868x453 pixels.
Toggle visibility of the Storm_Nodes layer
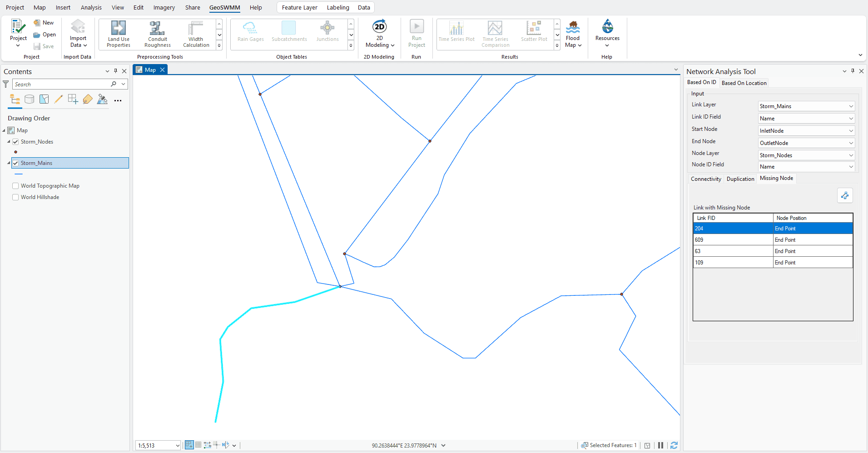[x=15, y=141]
